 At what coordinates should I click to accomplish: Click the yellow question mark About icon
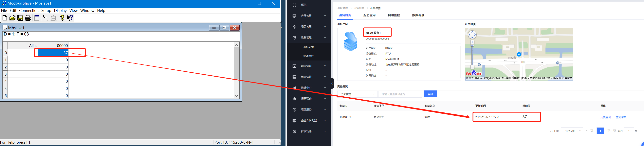pyautogui.click(x=62, y=18)
